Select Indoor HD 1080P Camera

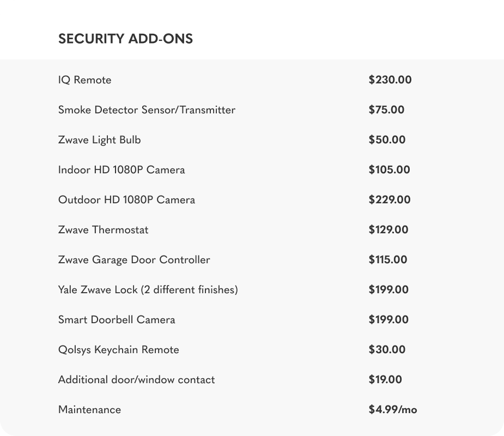click(x=122, y=170)
